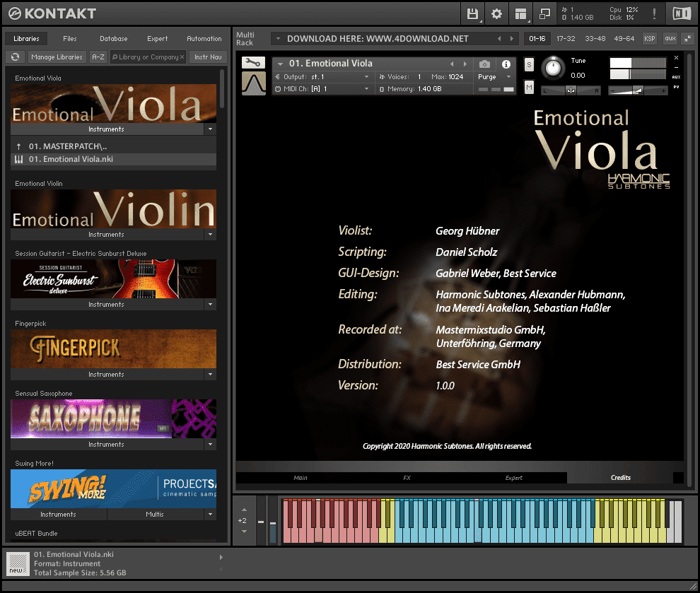Click the instrument snapshot camera icon
Viewport: 700px width, 593px height.
pos(484,64)
